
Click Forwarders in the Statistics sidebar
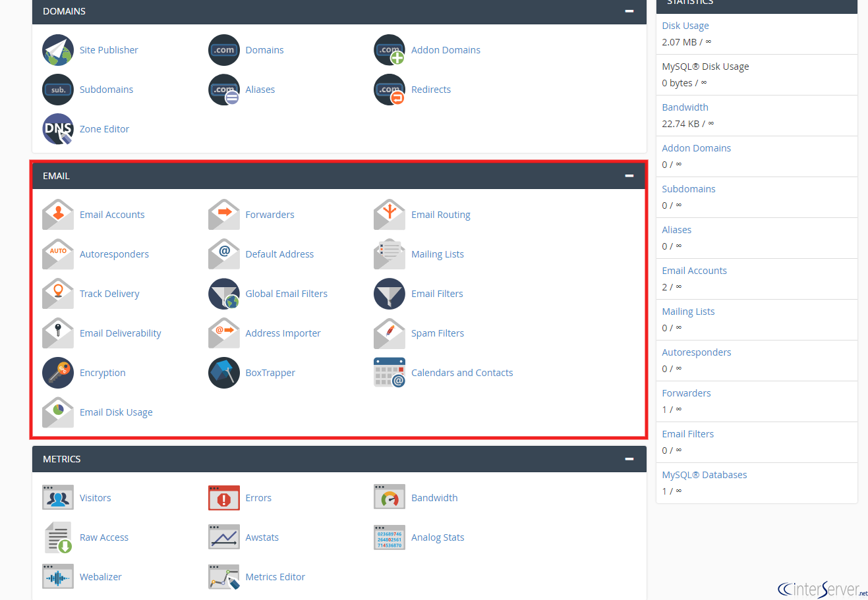click(687, 393)
